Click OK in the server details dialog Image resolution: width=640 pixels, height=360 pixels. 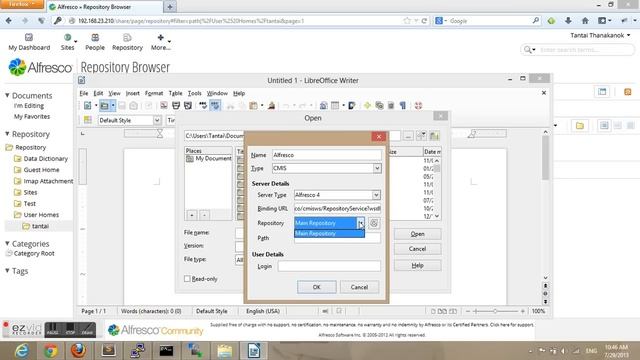[x=317, y=287]
